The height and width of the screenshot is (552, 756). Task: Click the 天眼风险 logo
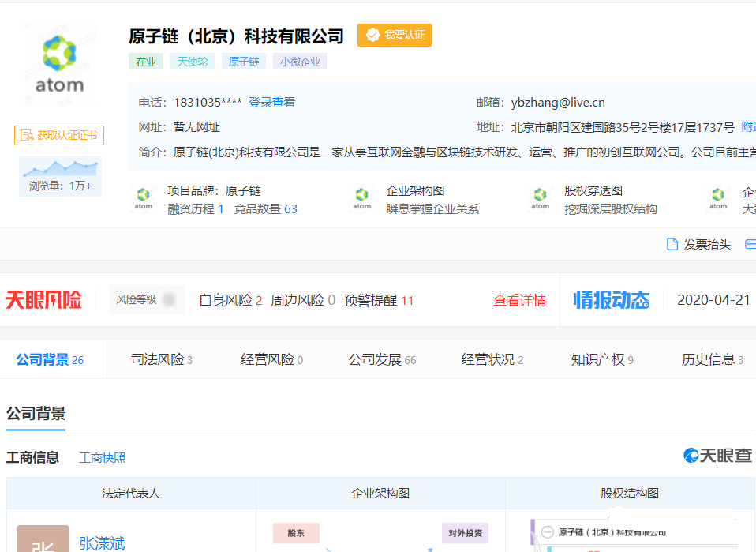pyautogui.click(x=44, y=300)
